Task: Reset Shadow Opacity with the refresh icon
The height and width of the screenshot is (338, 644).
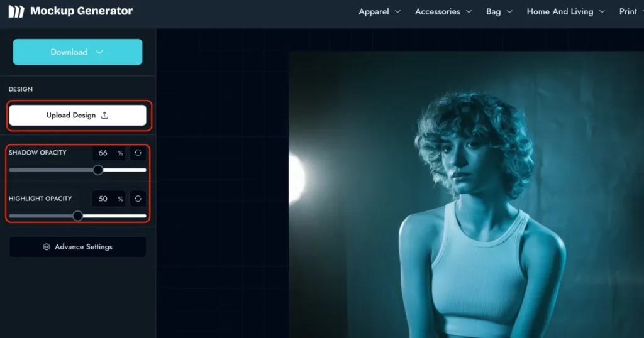Action: click(138, 153)
